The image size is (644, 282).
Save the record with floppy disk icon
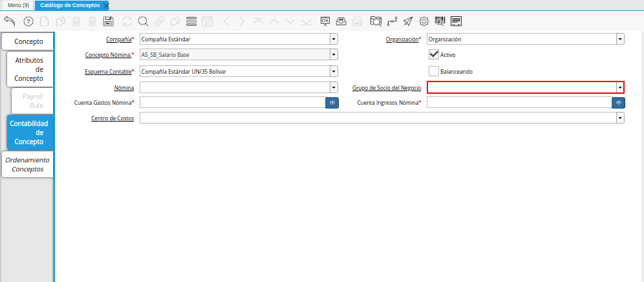click(x=109, y=21)
